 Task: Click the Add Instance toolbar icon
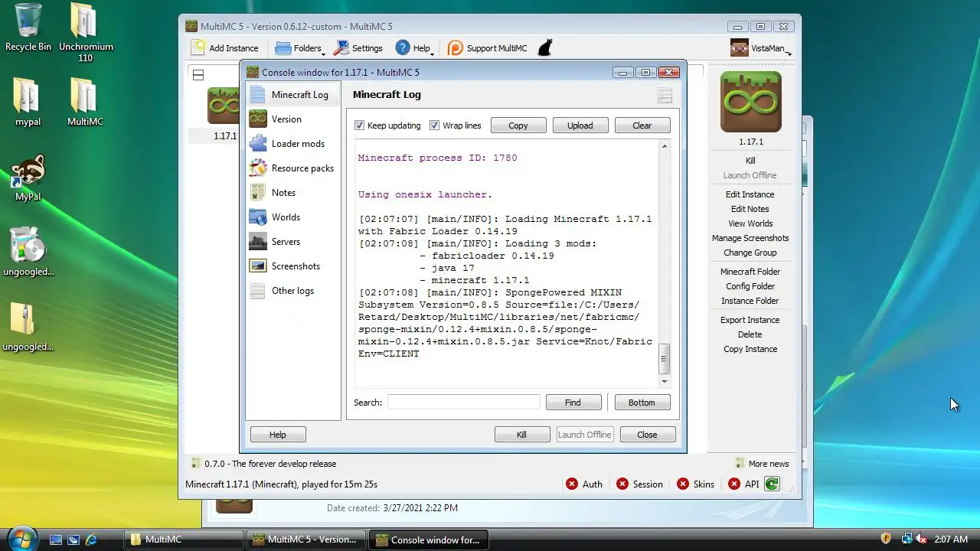pos(198,47)
